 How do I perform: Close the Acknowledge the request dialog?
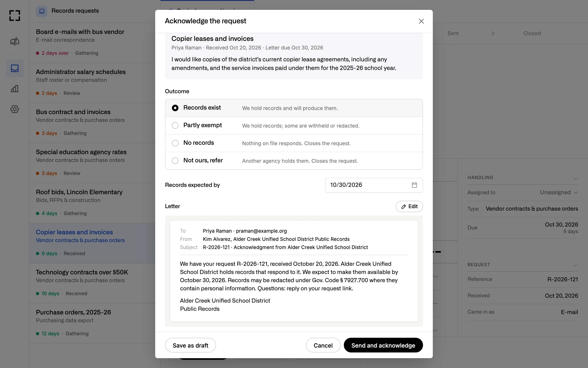(421, 21)
